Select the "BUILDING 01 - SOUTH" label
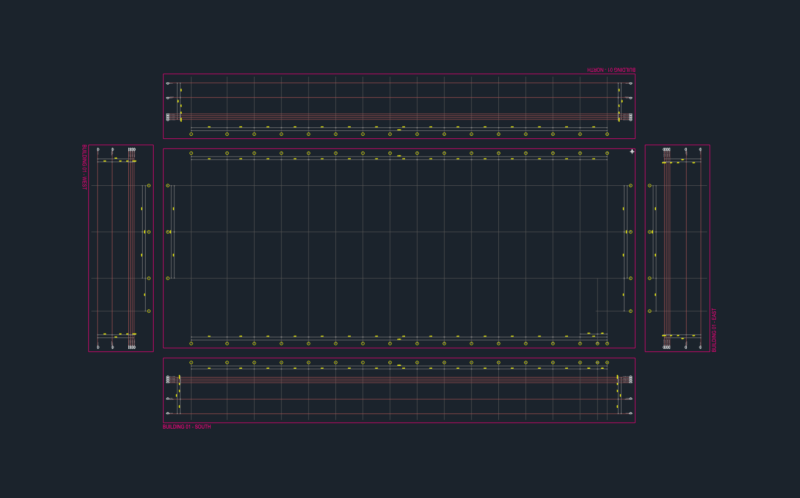Image resolution: width=800 pixels, height=498 pixels. [187, 427]
